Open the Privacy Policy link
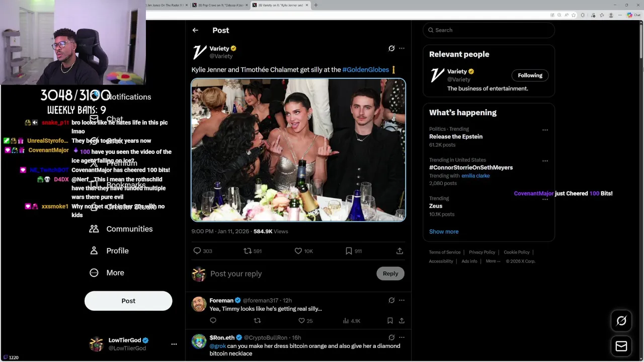The height and width of the screenshot is (362, 644). point(482,252)
